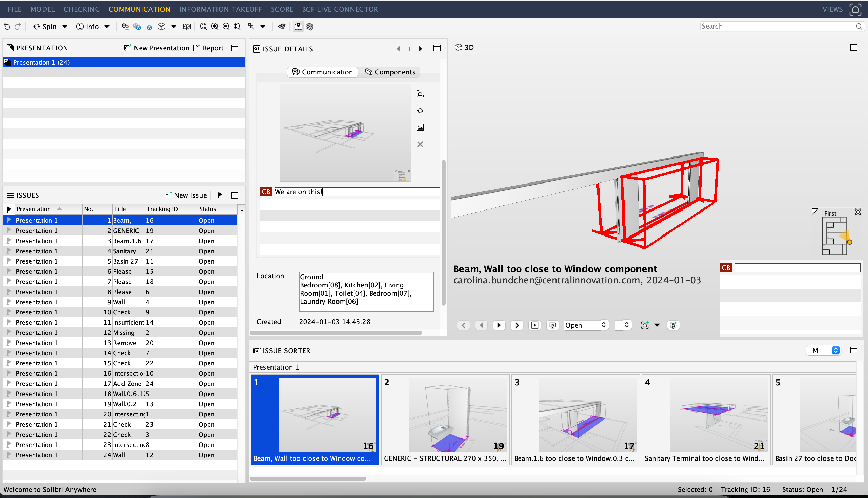Open the Spin navigation mode dropdown arrow
This screenshot has width=868, height=498.
[x=65, y=26]
